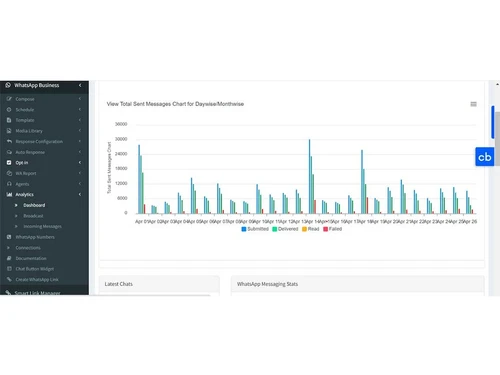Click the Latest Chats panel header
The height and width of the screenshot is (375, 500).
coord(159,284)
